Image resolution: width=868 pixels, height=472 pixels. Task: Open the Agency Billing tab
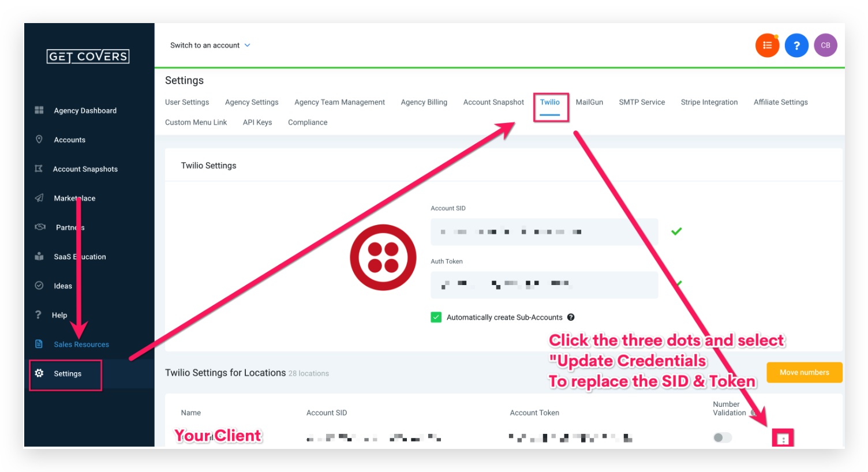(424, 102)
